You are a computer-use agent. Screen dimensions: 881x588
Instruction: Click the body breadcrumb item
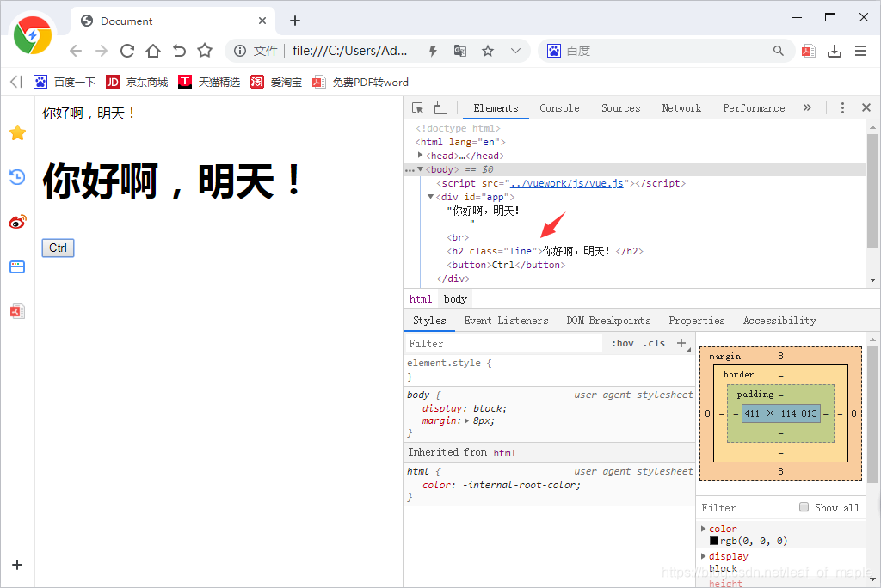pos(455,299)
